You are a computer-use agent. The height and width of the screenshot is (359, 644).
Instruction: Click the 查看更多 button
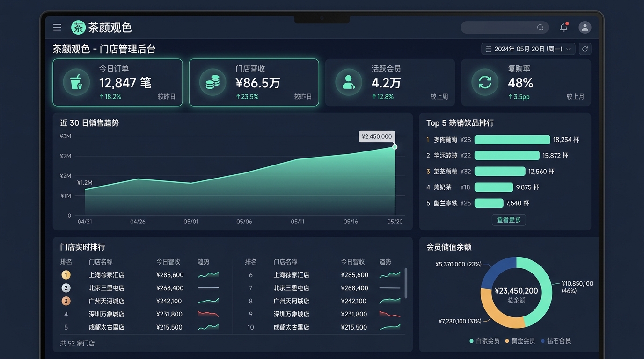click(x=509, y=220)
